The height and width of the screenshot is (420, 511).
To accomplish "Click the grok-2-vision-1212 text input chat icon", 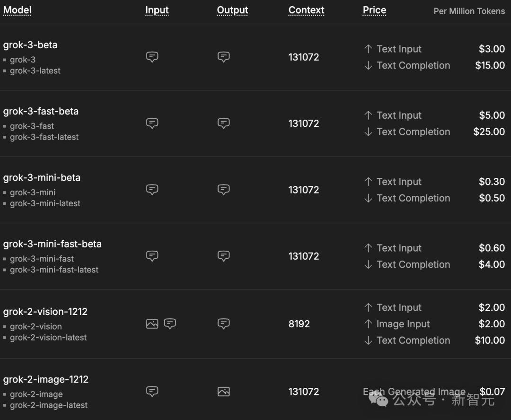I will pos(170,324).
